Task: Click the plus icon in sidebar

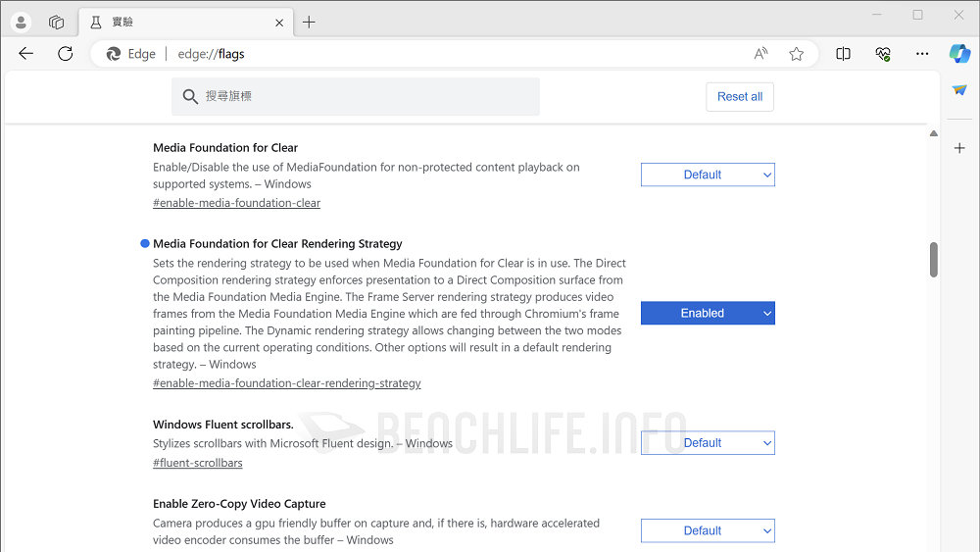Action: pos(959,148)
